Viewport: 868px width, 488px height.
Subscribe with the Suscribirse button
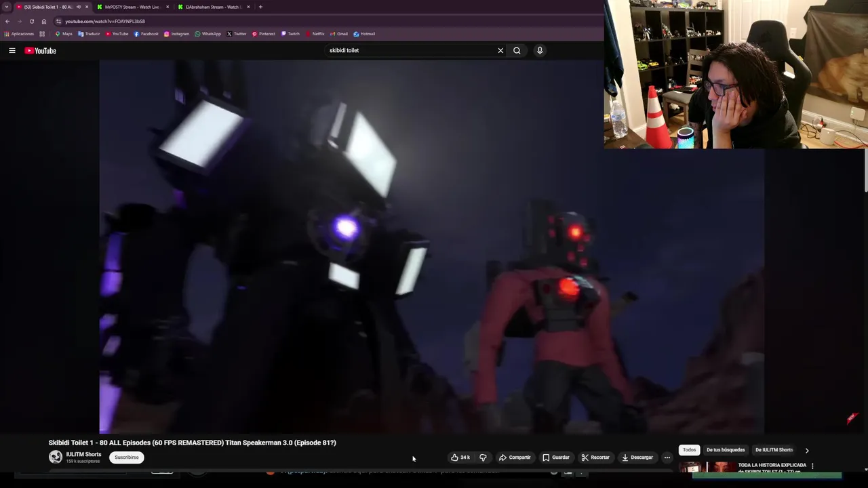pyautogui.click(x=126, y=457)
